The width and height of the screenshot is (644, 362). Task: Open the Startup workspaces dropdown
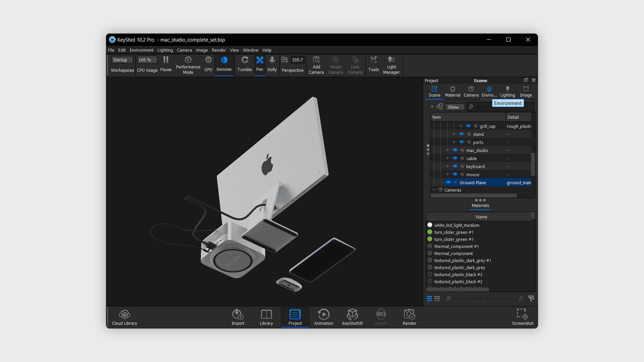(122, 60)
